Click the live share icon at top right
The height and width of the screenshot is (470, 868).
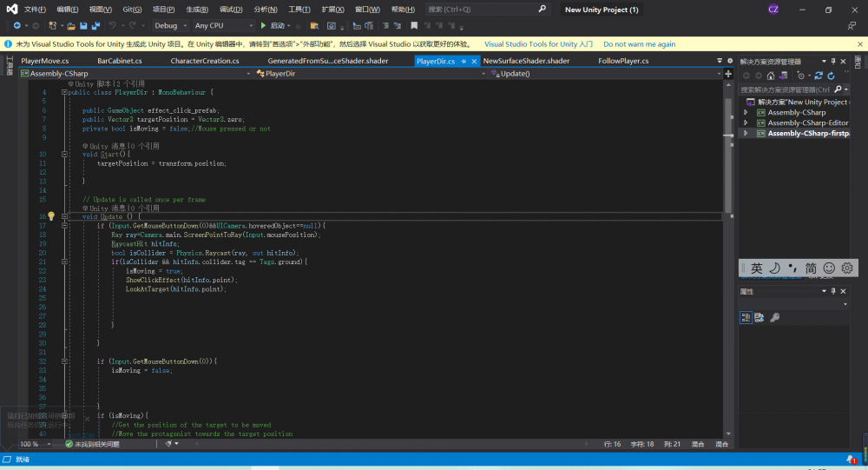tap(852, 25)
